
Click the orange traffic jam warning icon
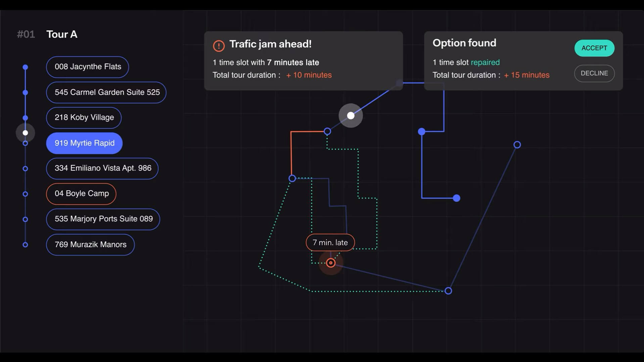[x=219, y=46]
